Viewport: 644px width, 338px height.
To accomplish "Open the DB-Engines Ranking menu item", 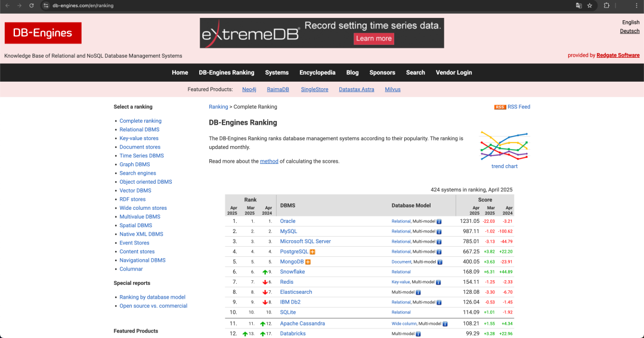I will point(227,73).
